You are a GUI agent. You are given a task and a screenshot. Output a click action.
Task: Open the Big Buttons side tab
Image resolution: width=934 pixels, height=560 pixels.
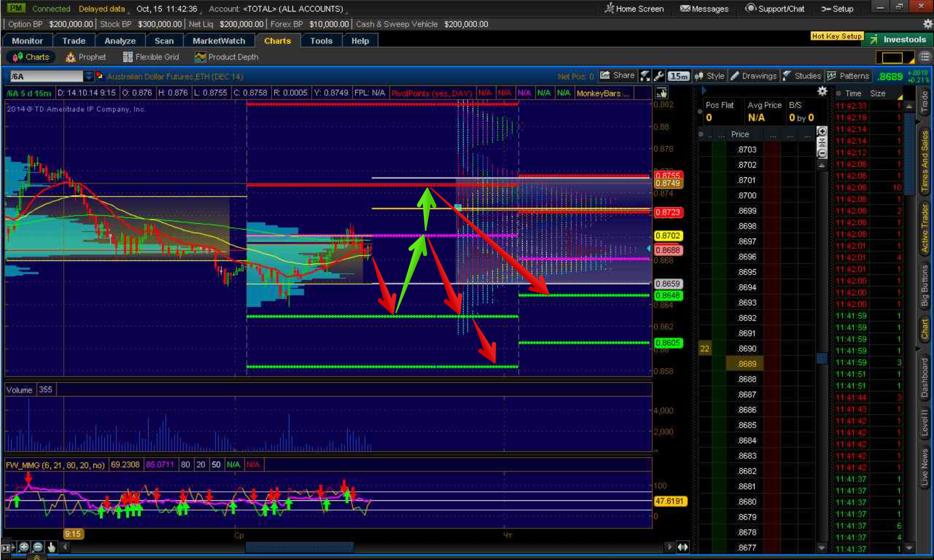pos(925,285)
